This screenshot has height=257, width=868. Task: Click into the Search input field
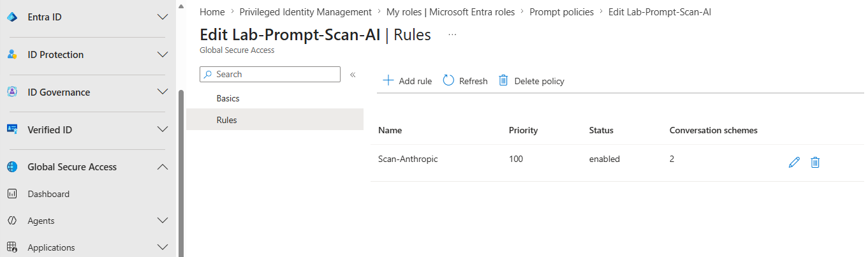click(270, 75)
